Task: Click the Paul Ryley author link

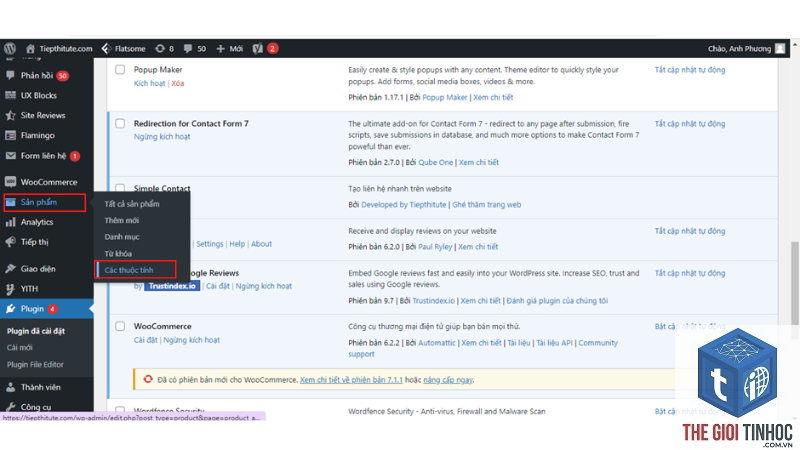Action: click(x=435, y=246)
